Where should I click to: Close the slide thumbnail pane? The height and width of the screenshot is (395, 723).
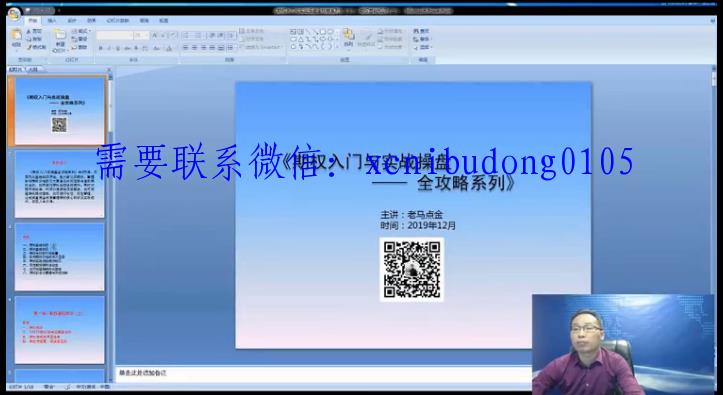point(109,70)
